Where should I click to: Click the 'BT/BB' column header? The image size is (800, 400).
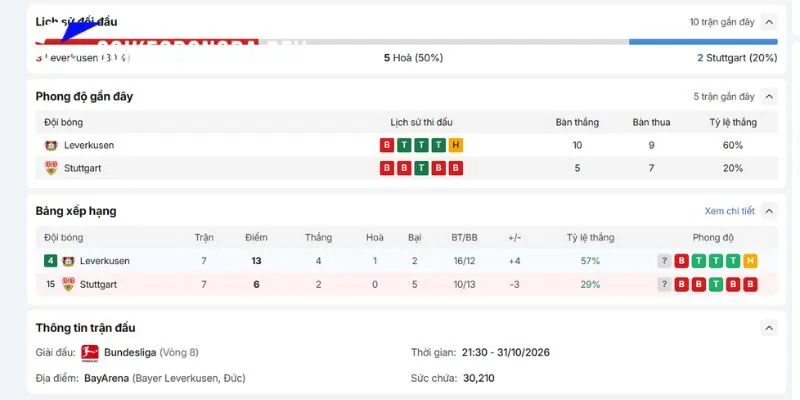coord(464,238)
